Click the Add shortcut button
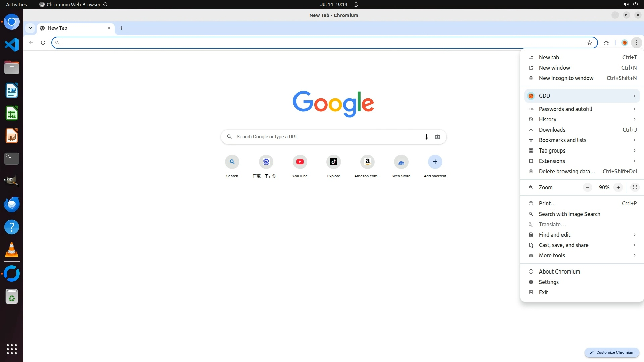This screenshot has height=362, width=644. [435, 162]
